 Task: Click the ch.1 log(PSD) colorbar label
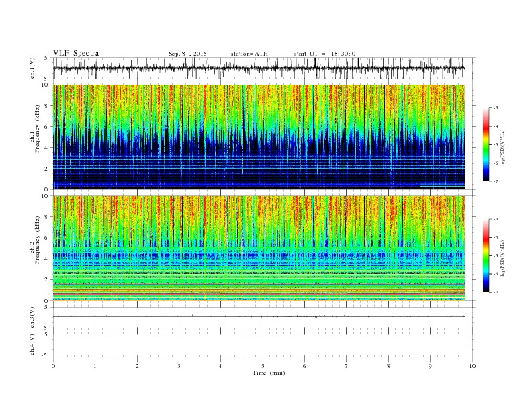tap(503, 147)
